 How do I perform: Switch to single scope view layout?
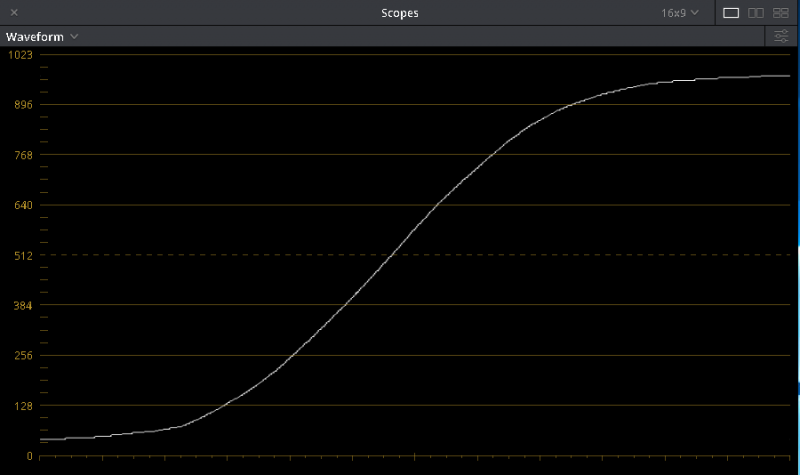[731, 13]
